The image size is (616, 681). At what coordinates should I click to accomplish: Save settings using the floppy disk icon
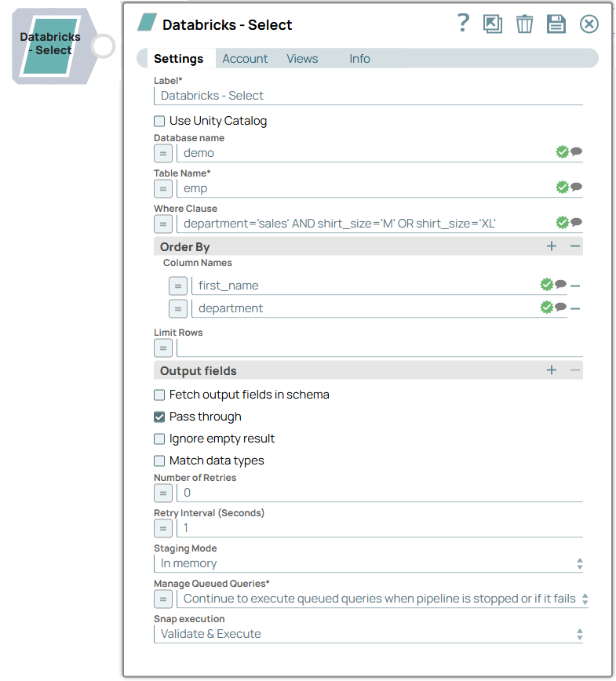coord(556,24)
